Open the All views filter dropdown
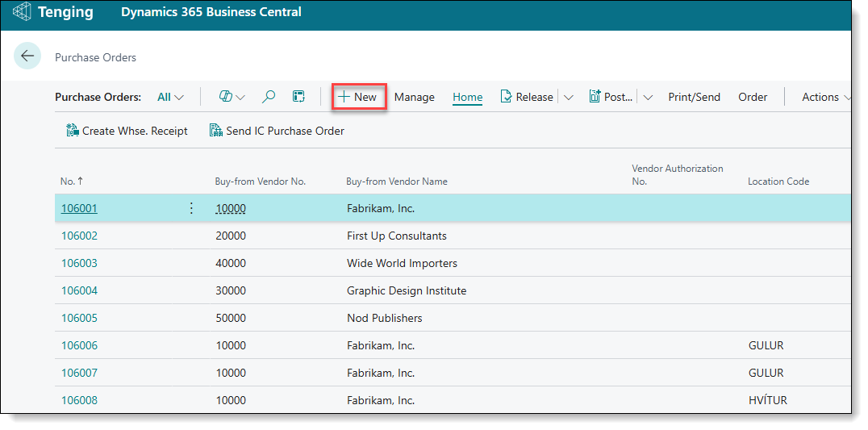 170,97
